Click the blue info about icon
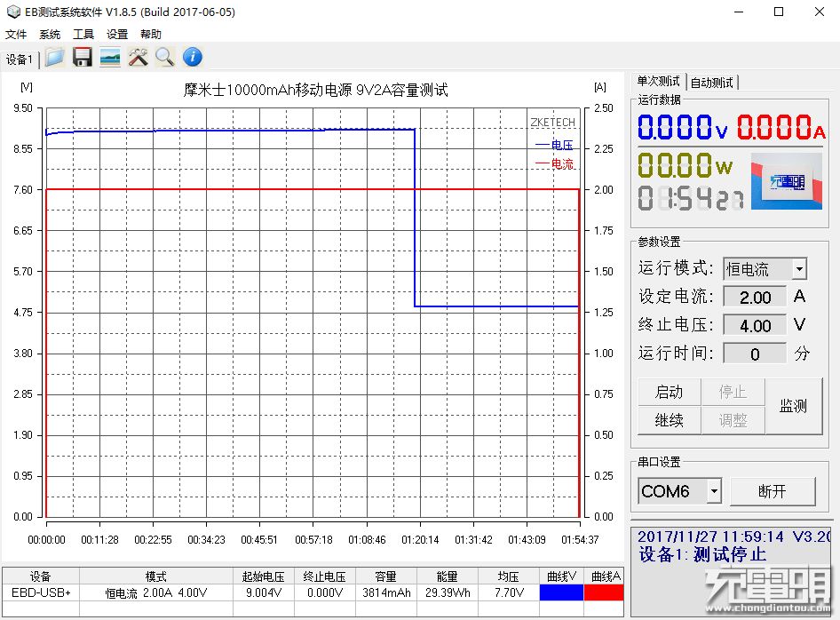The height and width of the screenshot is (620, 840). pyautogui.click(x=193, y=58)
